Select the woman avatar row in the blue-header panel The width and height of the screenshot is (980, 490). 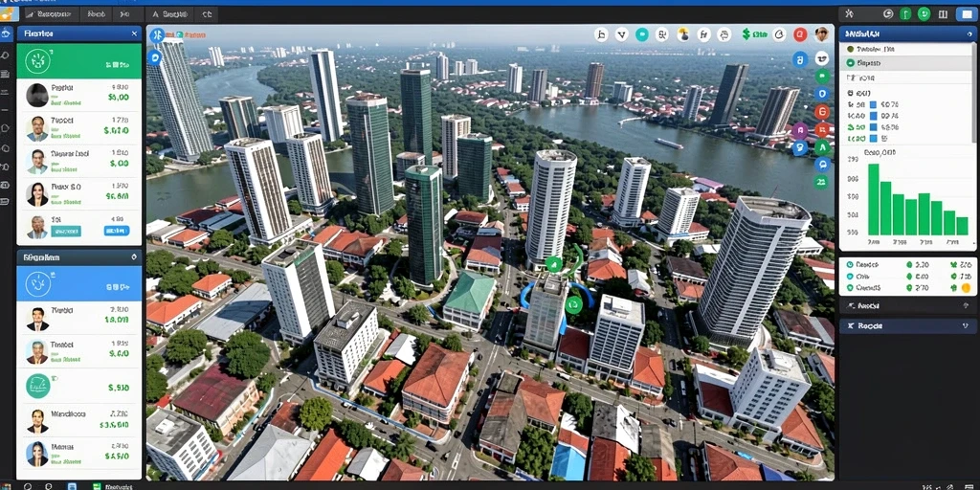(x=79, y=454)
